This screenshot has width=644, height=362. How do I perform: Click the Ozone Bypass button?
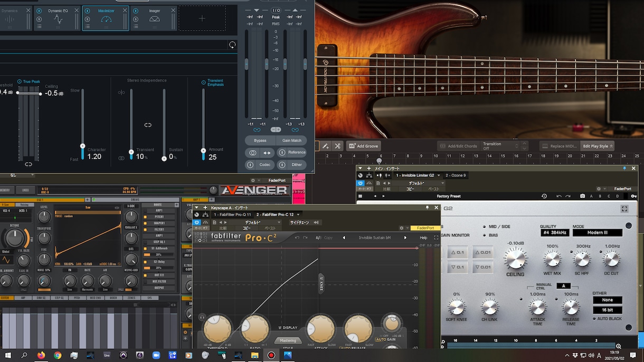(260, 140)
